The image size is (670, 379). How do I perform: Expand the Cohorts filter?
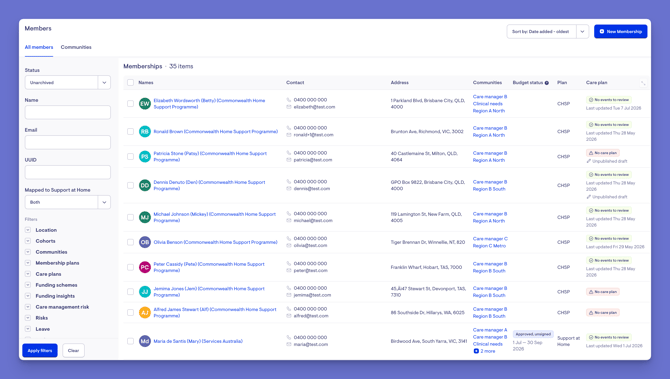[x=28, y=241]
